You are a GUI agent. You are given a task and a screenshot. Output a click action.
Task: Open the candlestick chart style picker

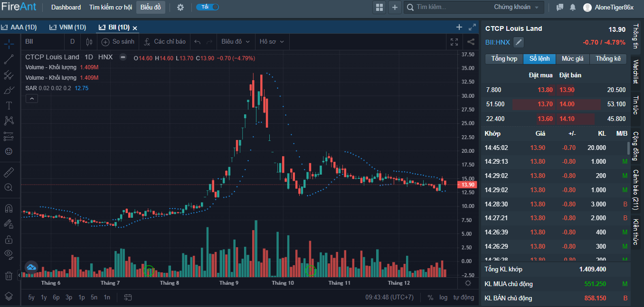pyautogui.click(x=89, y=42)
